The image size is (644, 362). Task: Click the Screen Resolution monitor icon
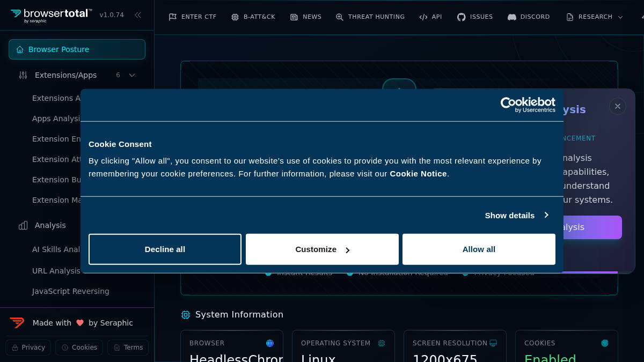click(x=493, y=343)
